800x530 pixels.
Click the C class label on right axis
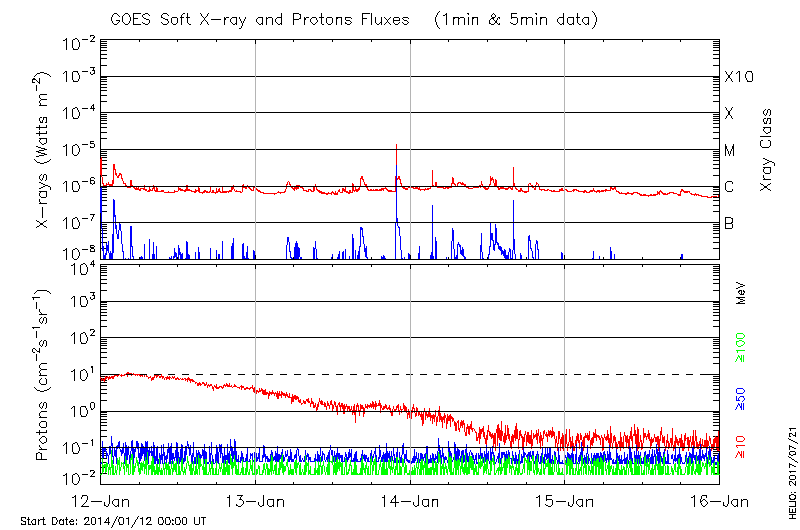point(729,188)
